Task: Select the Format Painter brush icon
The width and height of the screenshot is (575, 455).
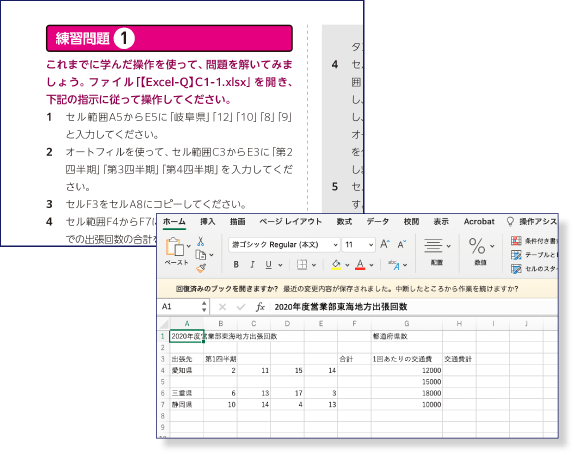Action: (x=201, y=268)
